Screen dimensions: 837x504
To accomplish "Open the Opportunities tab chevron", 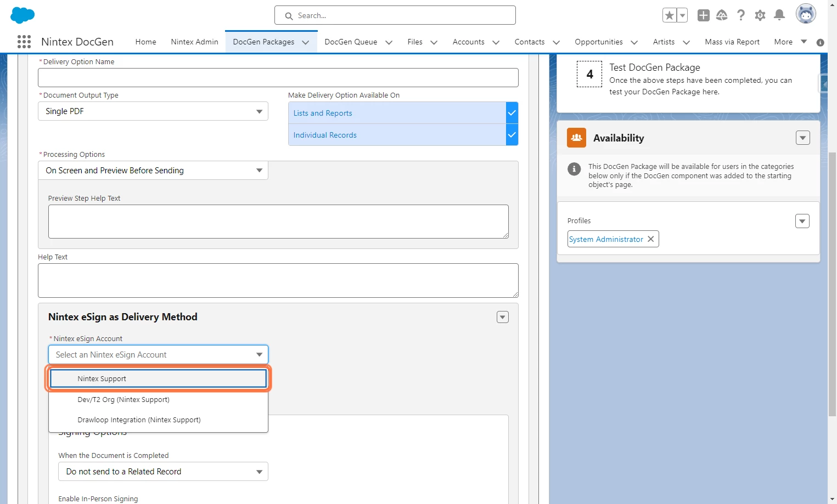I will pos(634,42).
